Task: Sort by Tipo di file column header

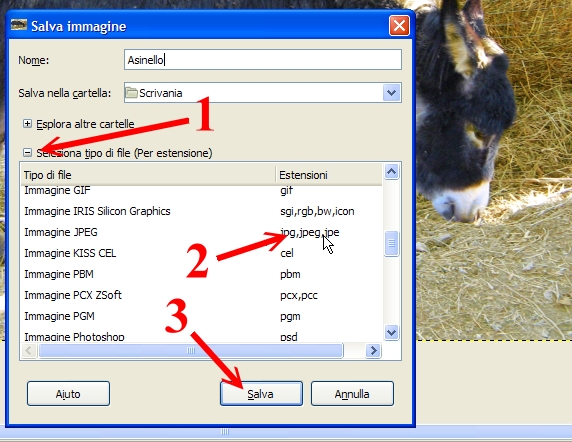Action: 148,175
